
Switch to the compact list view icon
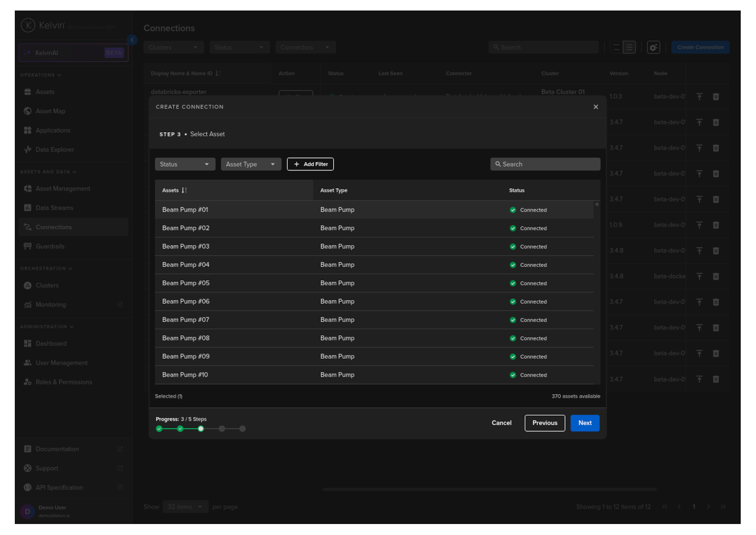[616, 47]
